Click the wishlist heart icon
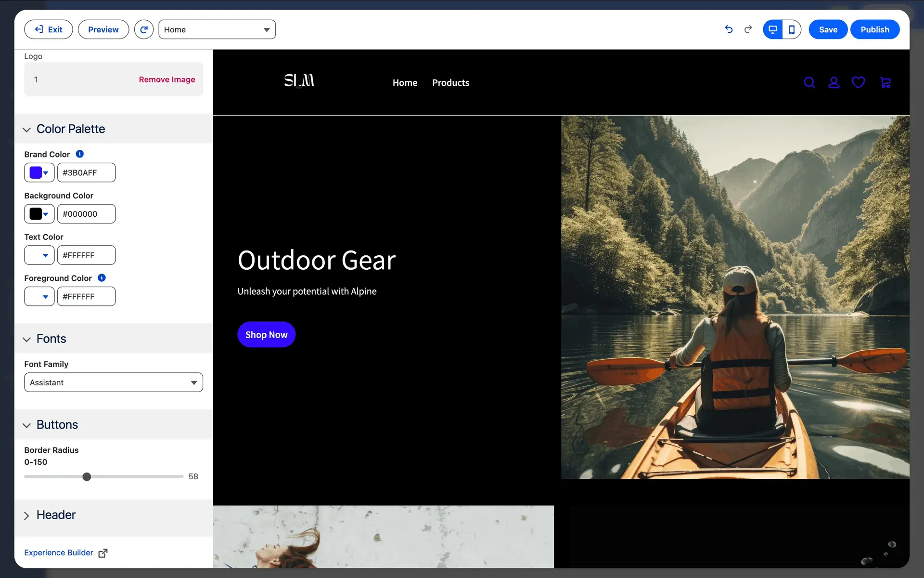This screenshot has width=924, height=578. pos(858,82)
